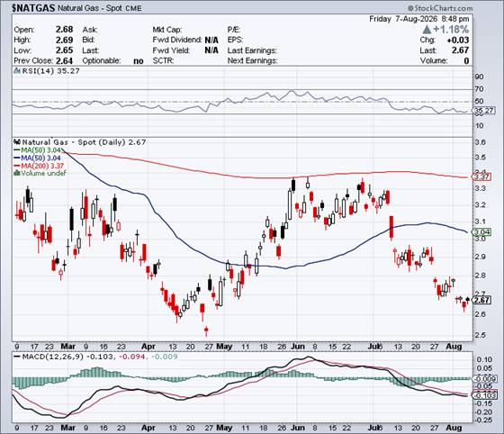504x434 pixels.
Task: Click the May label on price chart axis
Action: click(224, 347)
